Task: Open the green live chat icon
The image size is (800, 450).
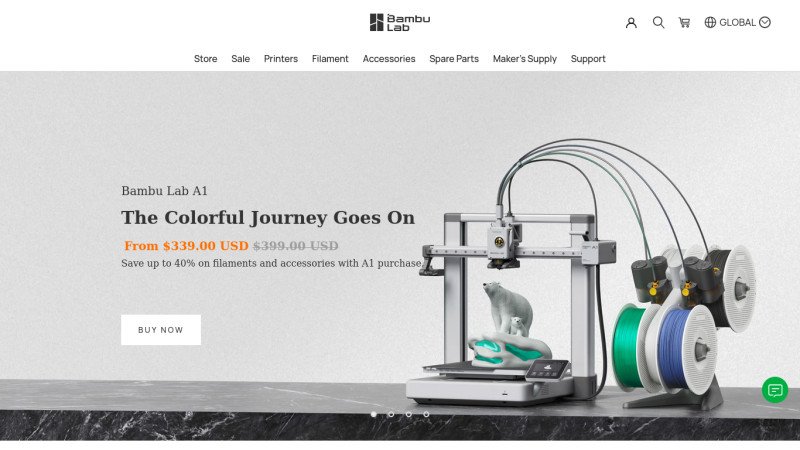Action: (x=775, y=390)
